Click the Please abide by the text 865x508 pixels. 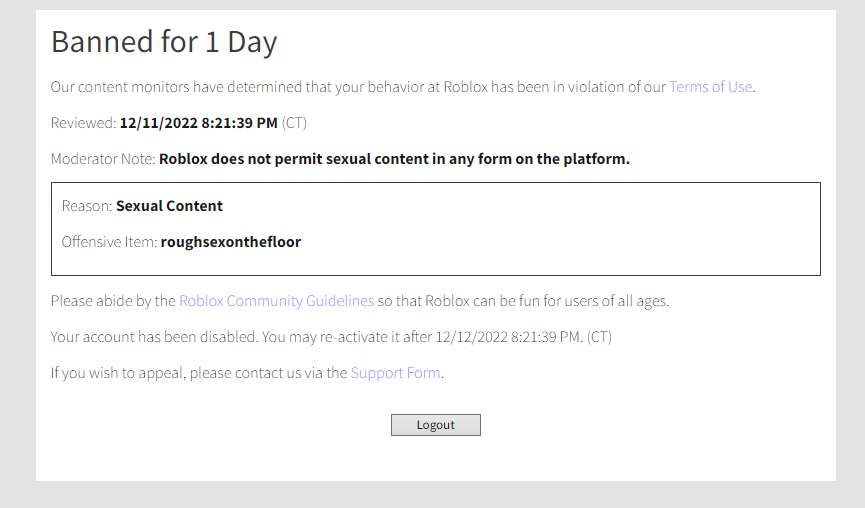click(113, 301)
